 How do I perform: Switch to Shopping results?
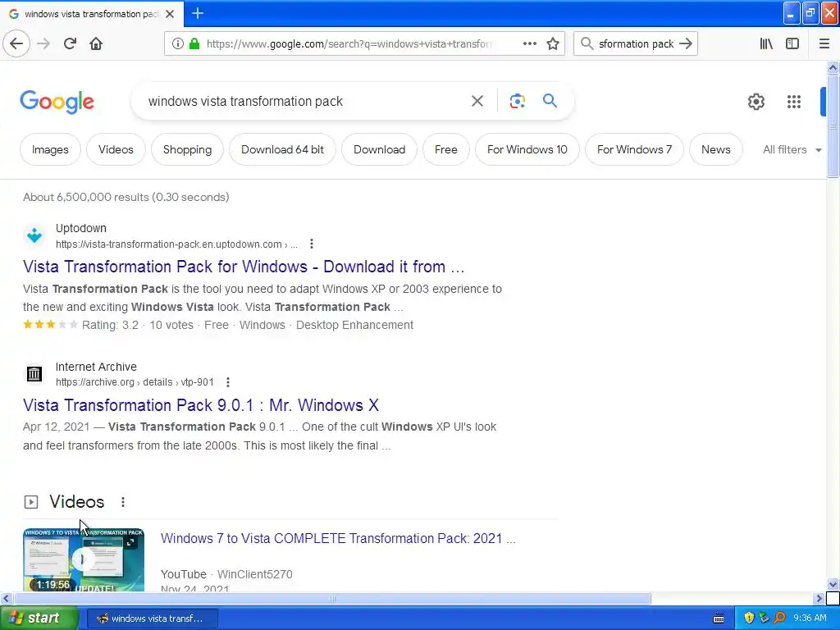[187, 149]
